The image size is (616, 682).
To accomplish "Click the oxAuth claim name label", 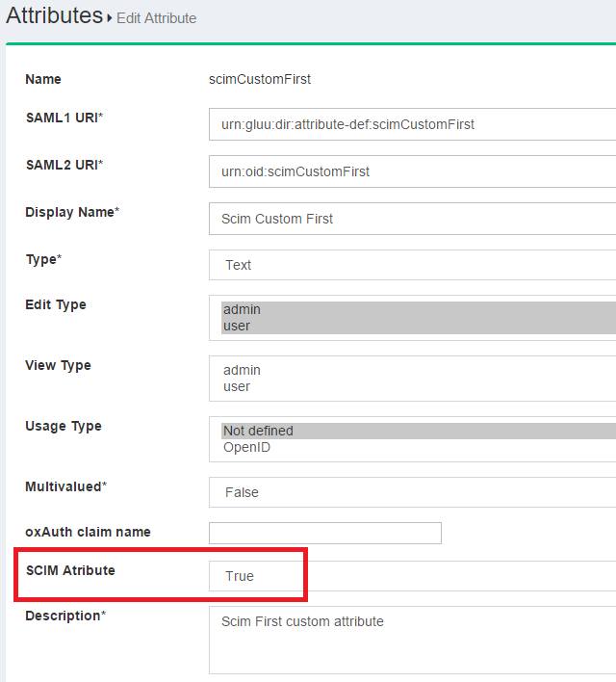I will (x=88, y=532).
